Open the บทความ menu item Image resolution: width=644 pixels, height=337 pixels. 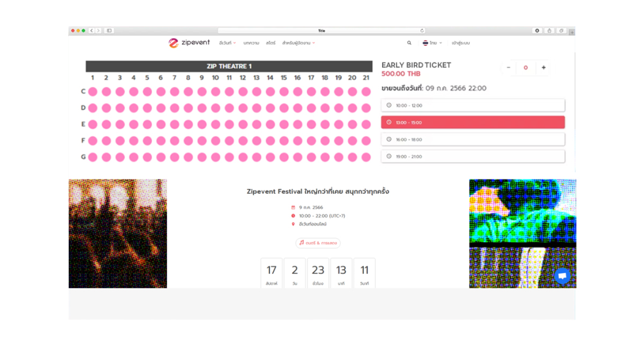(251, 43)
